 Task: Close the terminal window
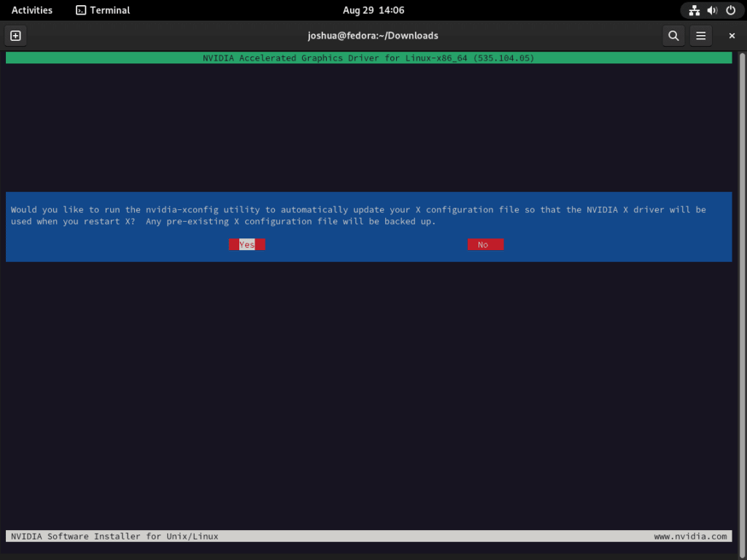coord(732,35)
